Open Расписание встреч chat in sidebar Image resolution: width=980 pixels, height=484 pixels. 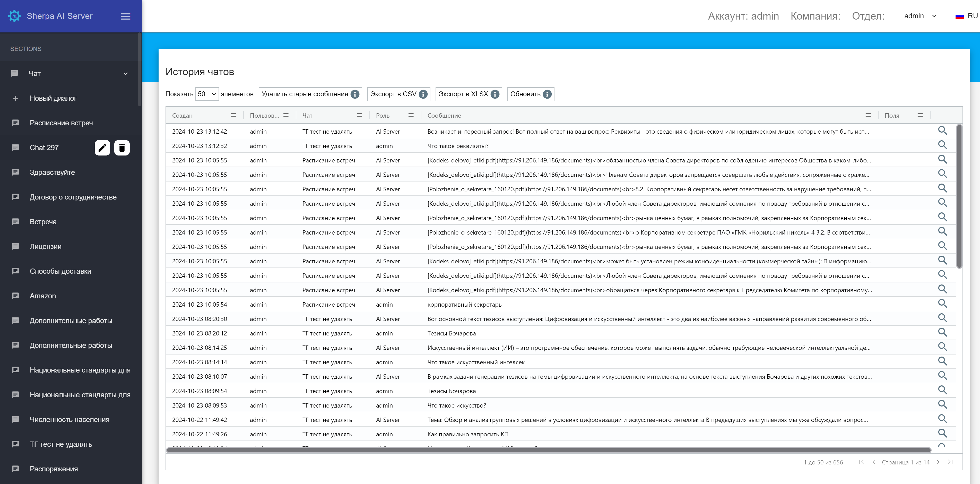(61, 123)
